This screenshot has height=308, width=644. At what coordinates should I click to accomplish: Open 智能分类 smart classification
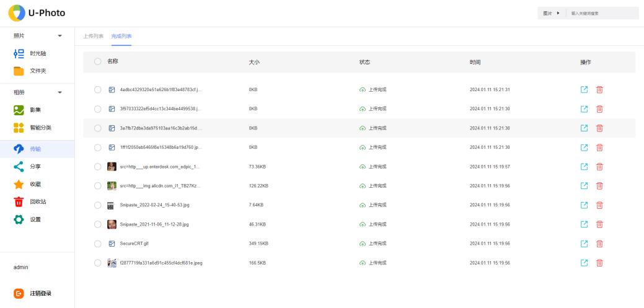(40, 128)
